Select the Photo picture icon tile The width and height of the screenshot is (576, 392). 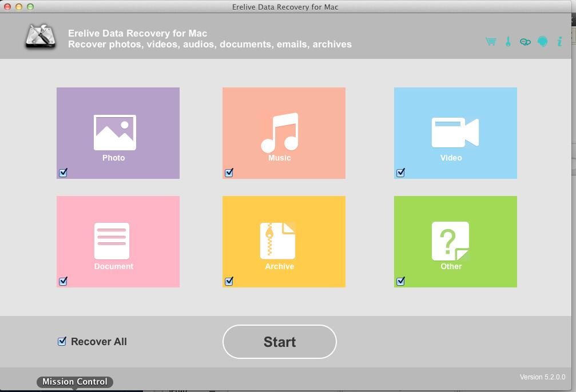[x=118, y=133]
